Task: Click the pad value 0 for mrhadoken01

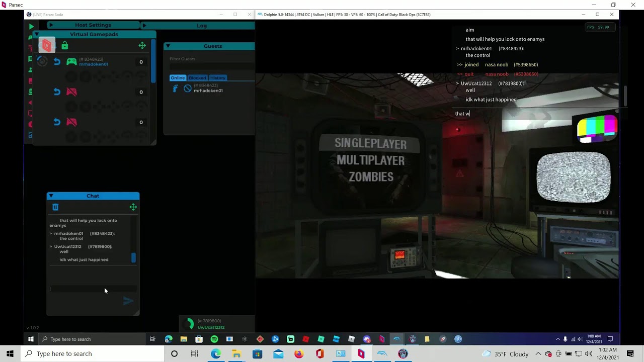Action: pyautogui.click(x=141, y=62)
